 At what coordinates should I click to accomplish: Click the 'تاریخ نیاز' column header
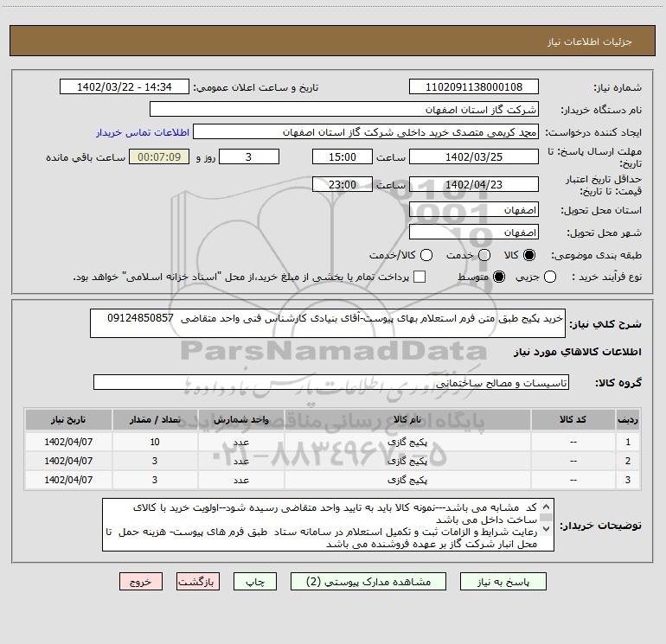[x=68, y=420]
